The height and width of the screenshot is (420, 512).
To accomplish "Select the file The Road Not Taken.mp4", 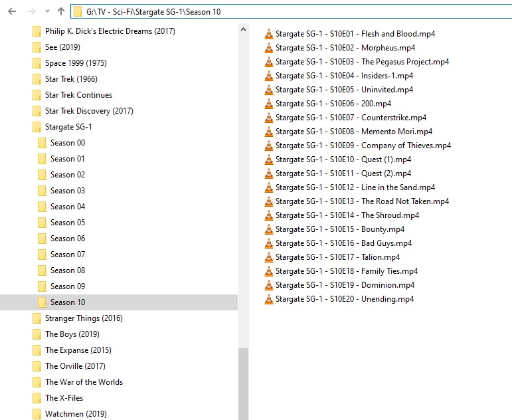I will [357, 201].
